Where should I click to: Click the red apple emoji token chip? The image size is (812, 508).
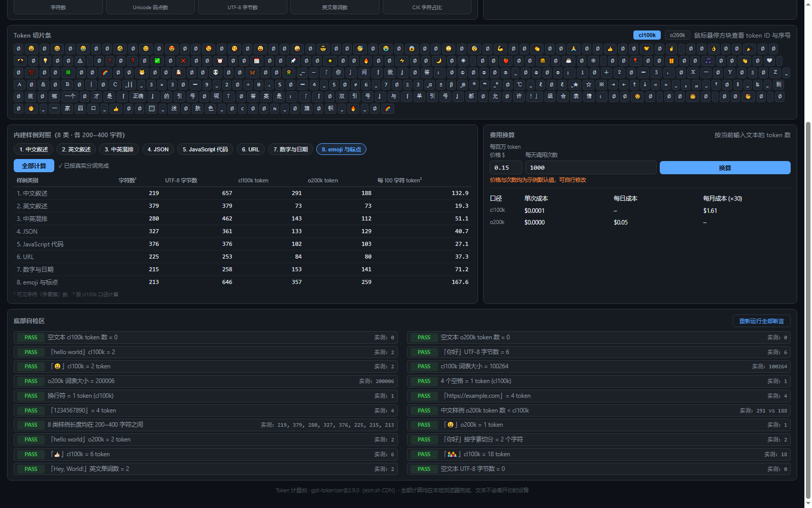click(x=506, y=60)
